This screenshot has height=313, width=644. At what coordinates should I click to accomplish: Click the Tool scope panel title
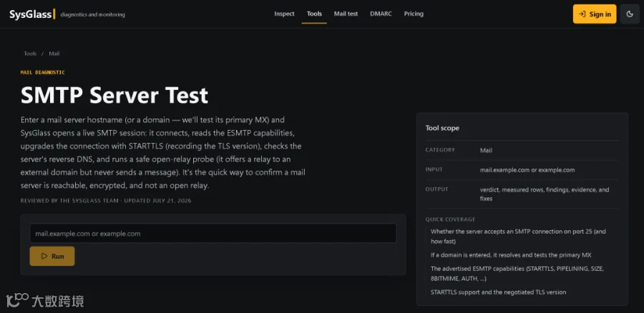click(442, 128)
